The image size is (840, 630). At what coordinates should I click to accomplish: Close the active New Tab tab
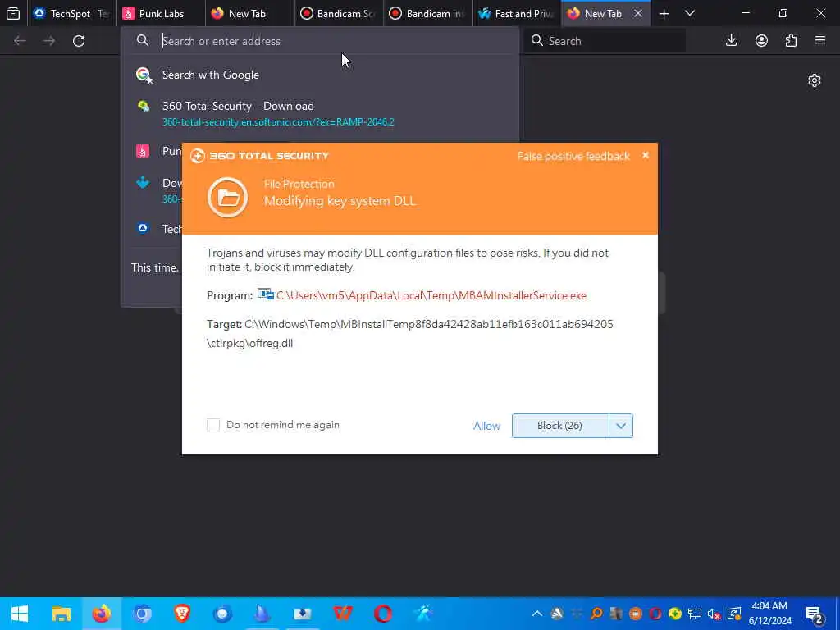point(638,13)
